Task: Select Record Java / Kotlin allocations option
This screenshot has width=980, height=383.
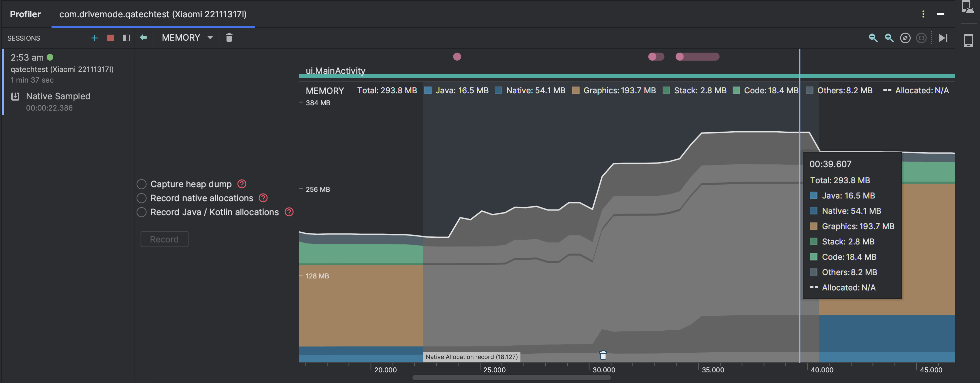Action: (x=142, y=212)
